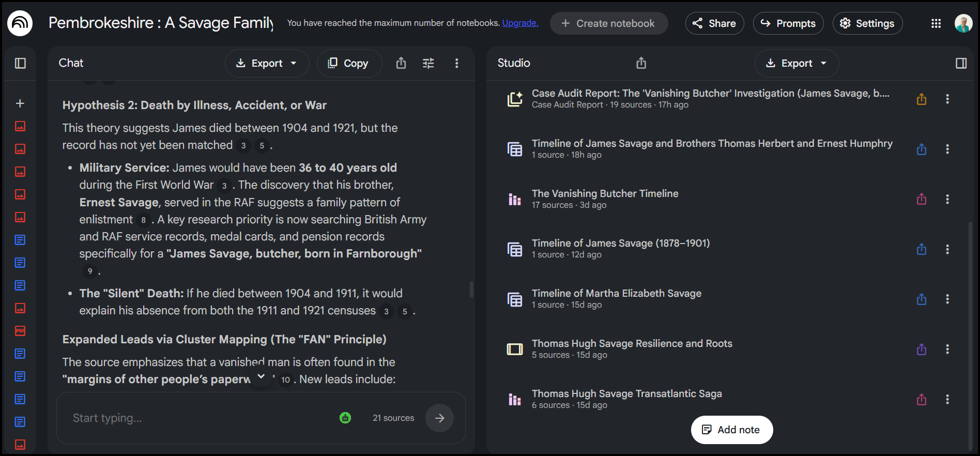Click the Upgrade link
This screenshot has height=456, width=980.
click(520, 23)
